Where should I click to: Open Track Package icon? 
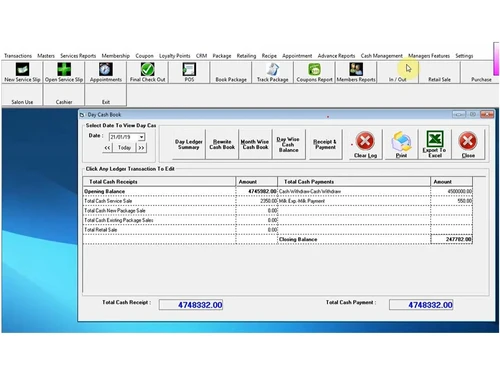tap(273, 69)
